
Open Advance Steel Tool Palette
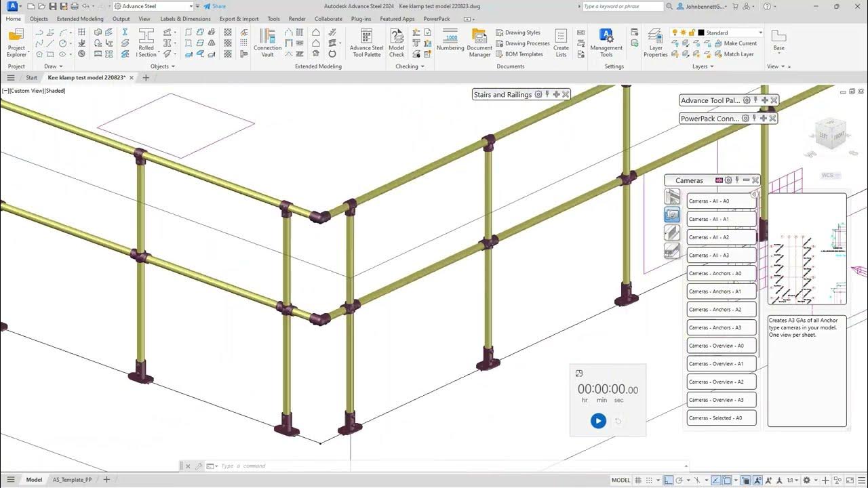click(x=366, y=43)
